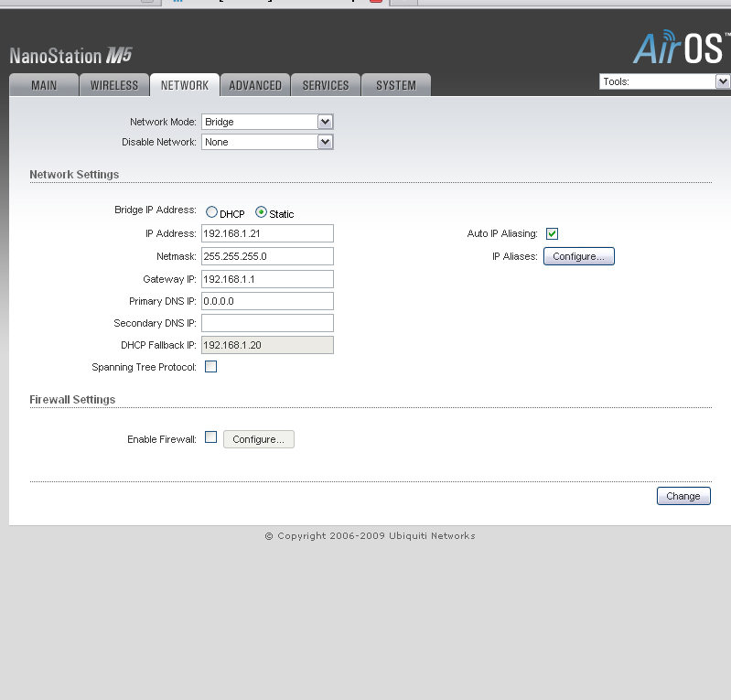Click the Spanning Tree Protocol label
Image resolution: width=731 pixels, height=700 pixels.
144,367
